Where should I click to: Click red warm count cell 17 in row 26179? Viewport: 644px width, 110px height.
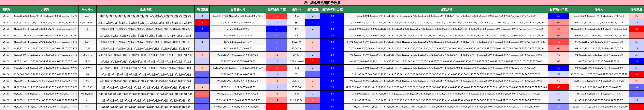(x=277, y=106)
